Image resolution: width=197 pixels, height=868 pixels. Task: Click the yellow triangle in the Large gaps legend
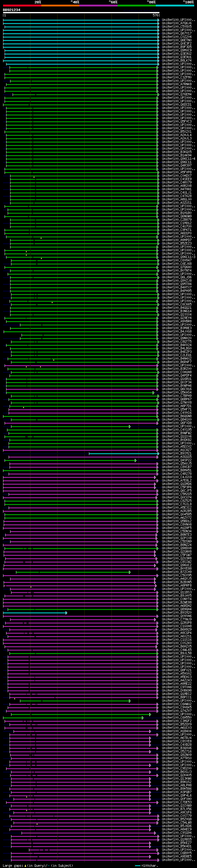pyautogui.click(x=25, y=865)
